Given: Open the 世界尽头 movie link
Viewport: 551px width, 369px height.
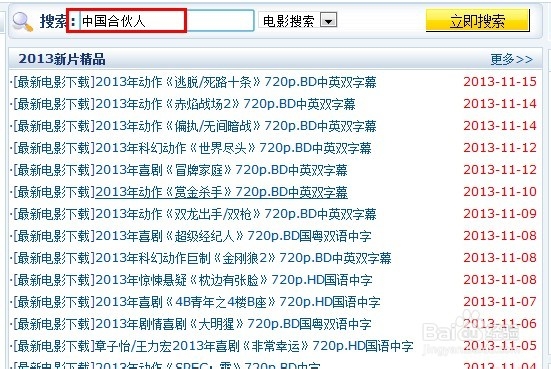Looking at the screenshot, I should (233, 148).
